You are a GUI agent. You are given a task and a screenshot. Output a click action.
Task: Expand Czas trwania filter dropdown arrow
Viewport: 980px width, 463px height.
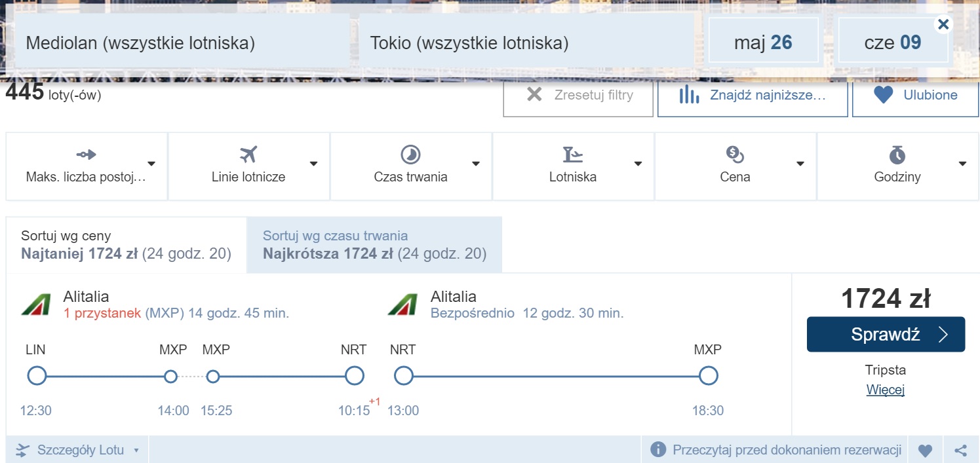(x=476, y=164)
